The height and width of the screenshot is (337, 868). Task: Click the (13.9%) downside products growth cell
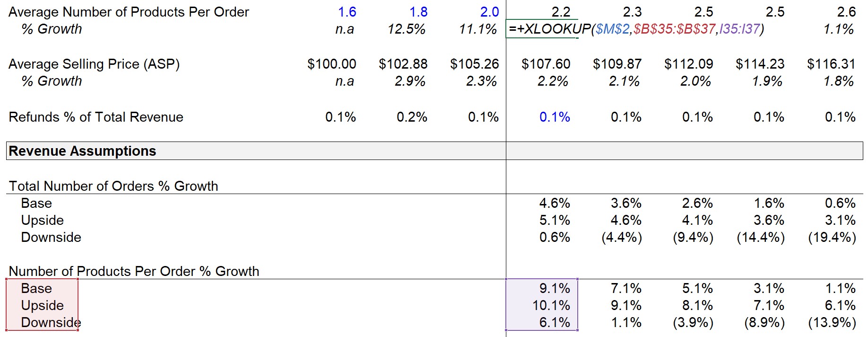click(832, 322)
